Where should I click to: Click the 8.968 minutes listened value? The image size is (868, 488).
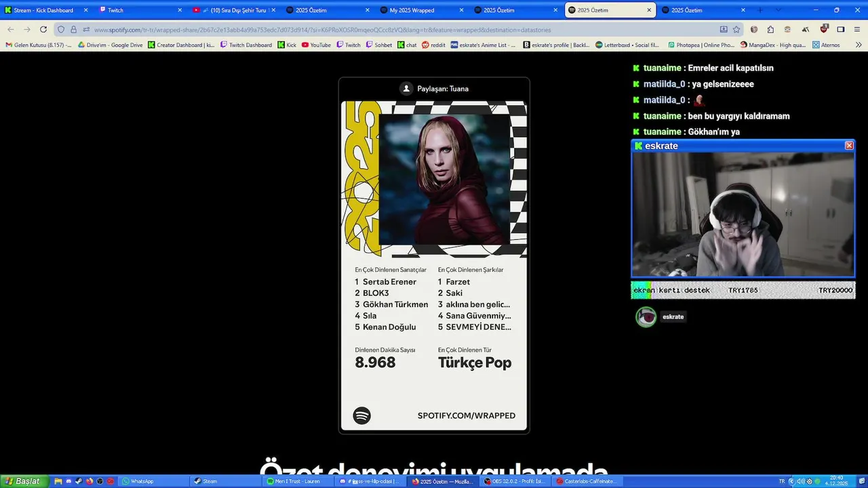375,363
